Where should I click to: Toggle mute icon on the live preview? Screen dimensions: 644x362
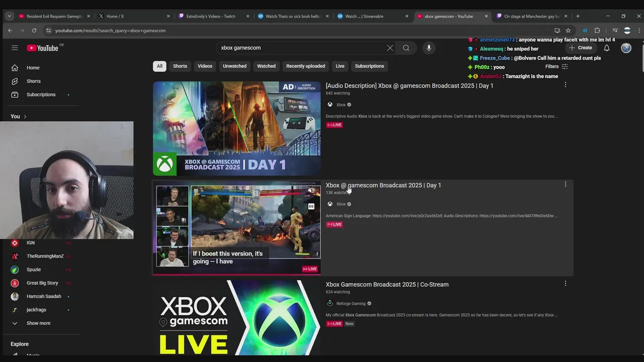(311, 190)
